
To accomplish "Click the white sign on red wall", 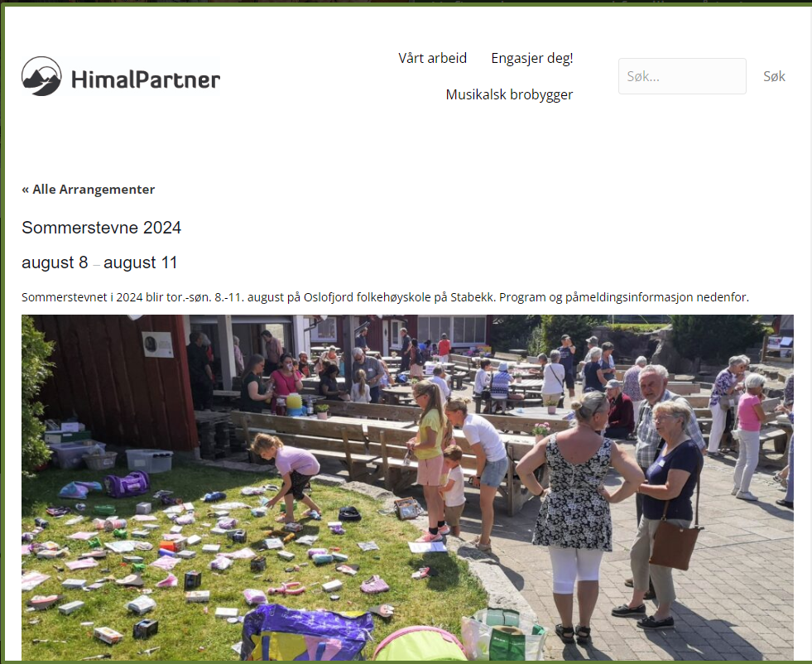I will coord(157,344).
